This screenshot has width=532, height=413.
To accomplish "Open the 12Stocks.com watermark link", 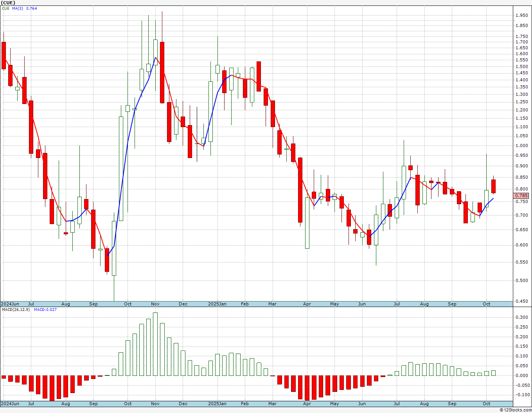I will point(516,410).
